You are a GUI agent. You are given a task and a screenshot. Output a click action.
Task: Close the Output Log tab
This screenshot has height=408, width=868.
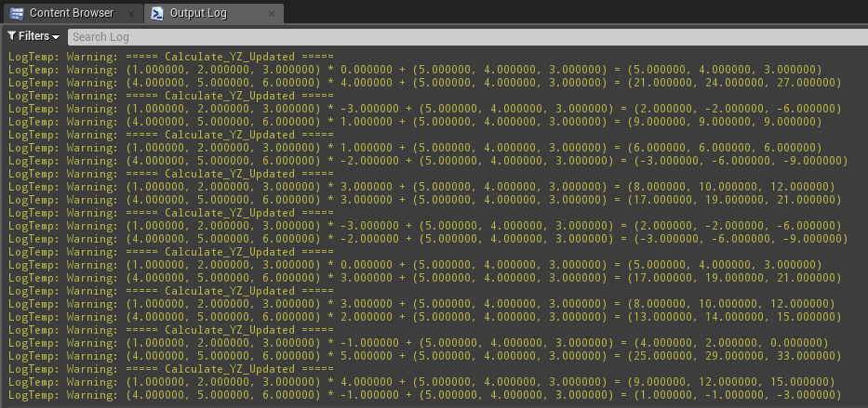tap(272, 13)
